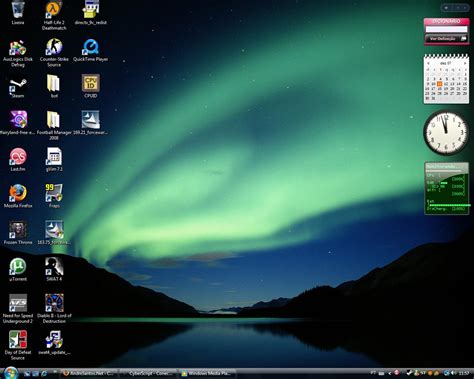
Task: Launch Half-Life 2 Deathmatch shortcut
Action: 54,15
